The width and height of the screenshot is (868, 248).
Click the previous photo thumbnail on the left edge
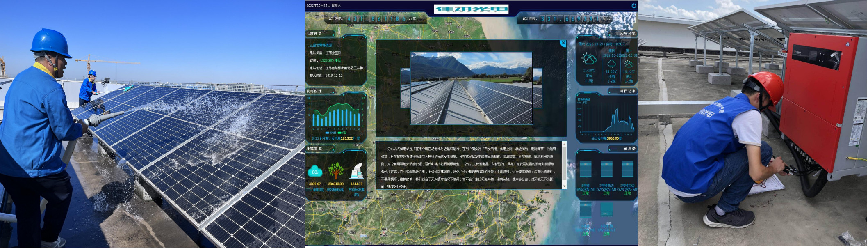tap(406, 88)
